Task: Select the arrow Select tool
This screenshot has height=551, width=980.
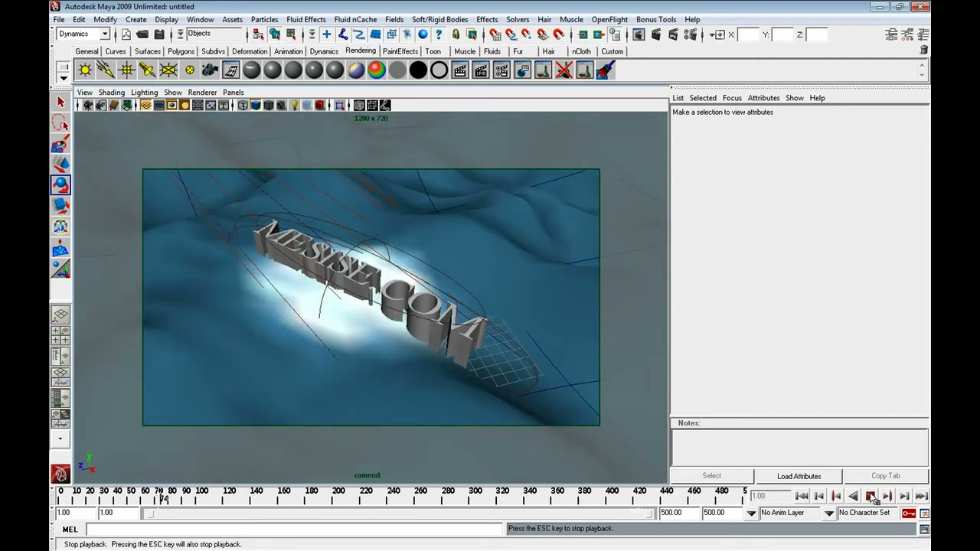Action: point(60,102)
